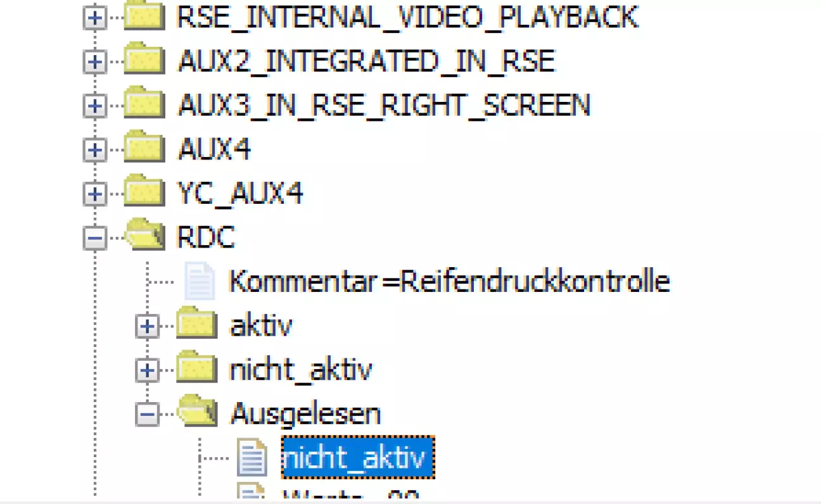Click the Ausgelesen open folder icon
The image size is (821, 504).
click(x=198, y=412)
